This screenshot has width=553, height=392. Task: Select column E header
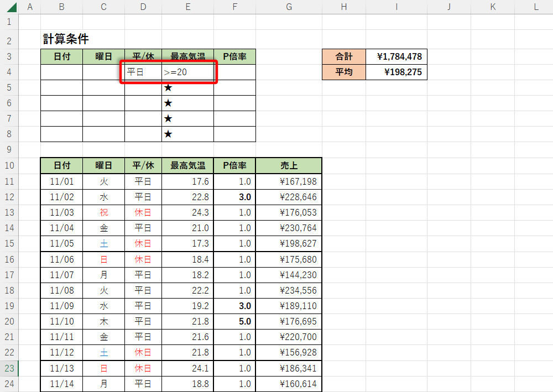coord(187,7)
